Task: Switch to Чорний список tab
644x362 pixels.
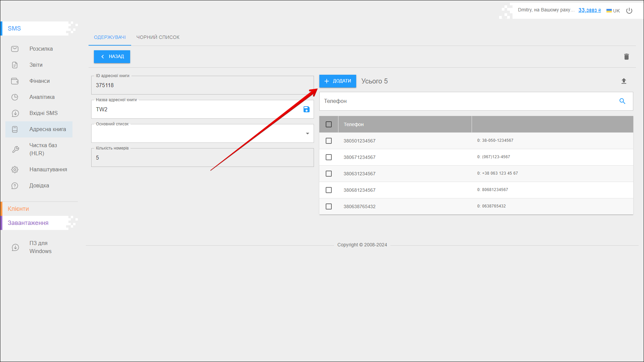Action: (x=158, y=37)
